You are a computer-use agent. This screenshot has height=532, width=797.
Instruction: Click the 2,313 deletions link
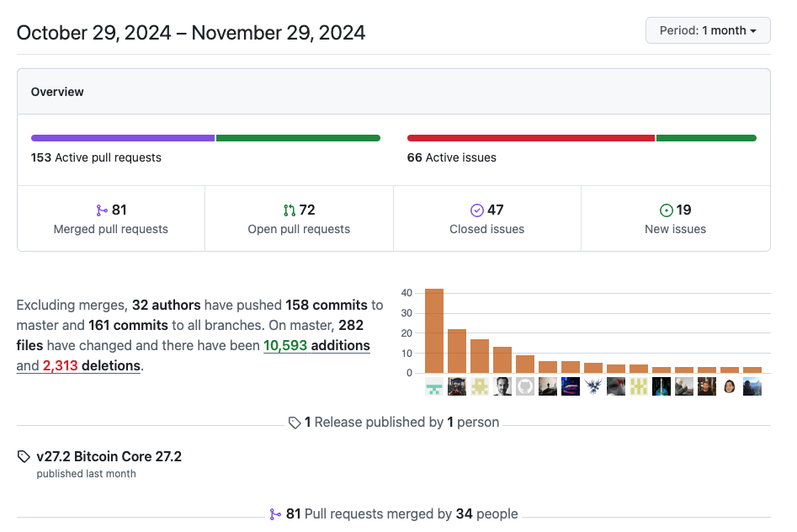click(91, 366)
